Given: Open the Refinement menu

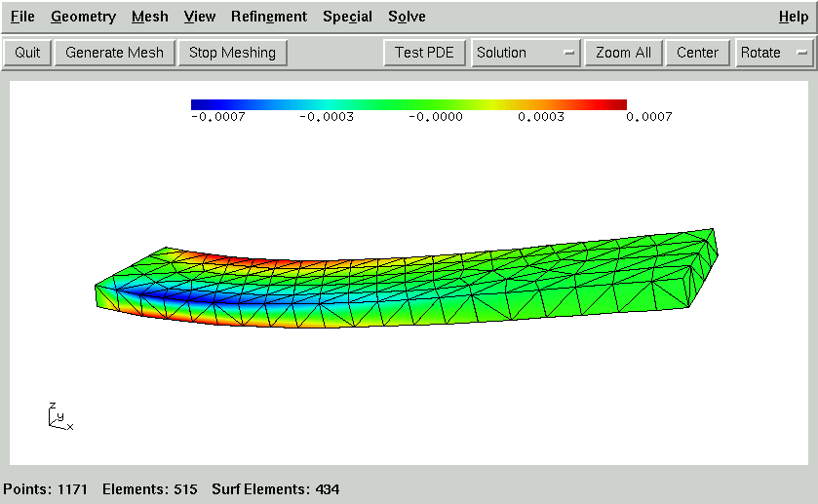Looking at the screenshot, I should click(x=269, y=17).
